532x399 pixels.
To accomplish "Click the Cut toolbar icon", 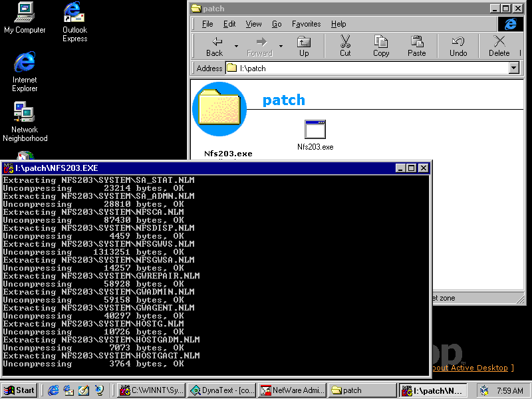I will point(345,46).
